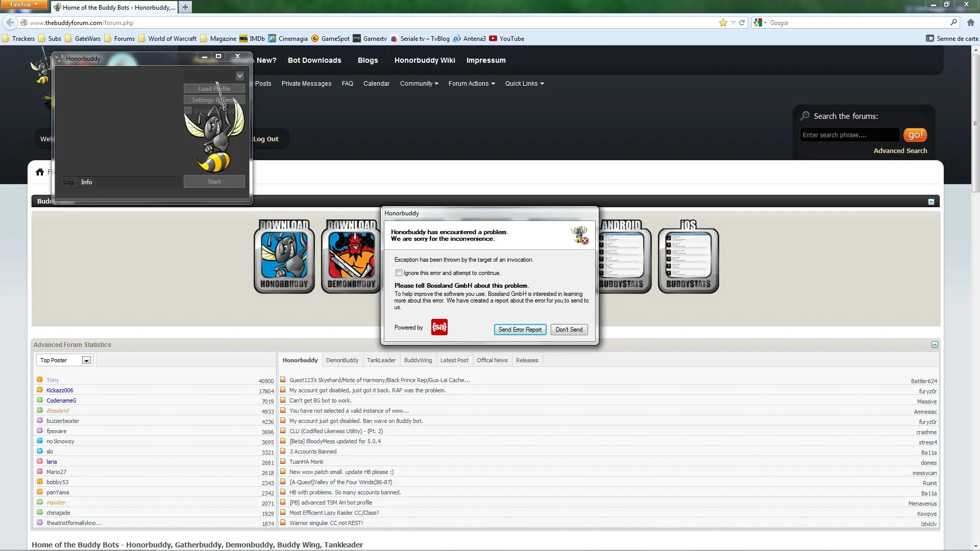Click the iOS BUDDYSTATS icon
The width and height of the screenshot is (980, 551).
688,256
